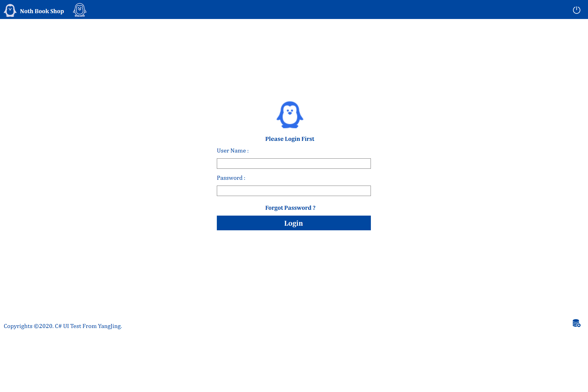
Task: Click the copyright text at the bottom
Action: pyautogui.click(x=62, y=326)
